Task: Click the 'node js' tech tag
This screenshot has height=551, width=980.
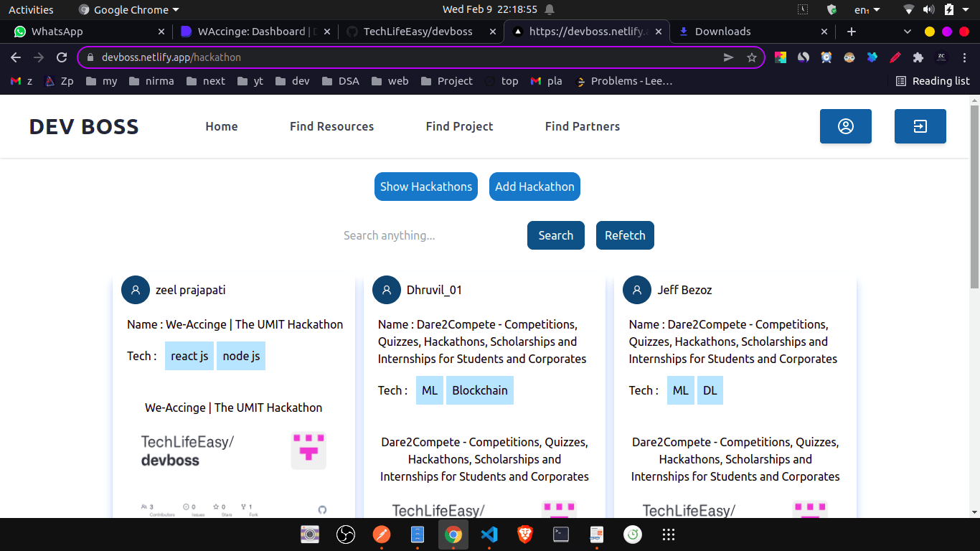Action: (241, 356)
